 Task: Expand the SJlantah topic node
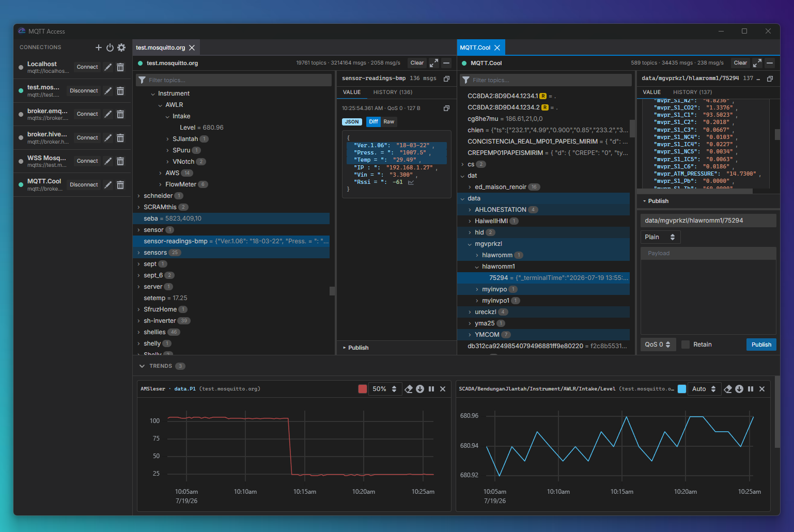point(167,139)
